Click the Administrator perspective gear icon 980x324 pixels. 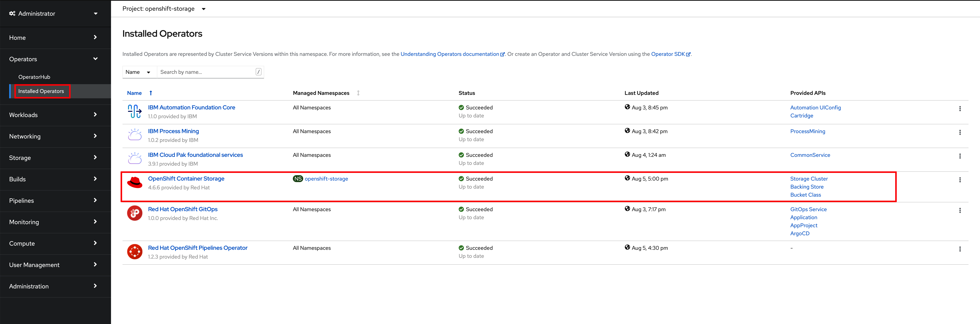point(12,13)
